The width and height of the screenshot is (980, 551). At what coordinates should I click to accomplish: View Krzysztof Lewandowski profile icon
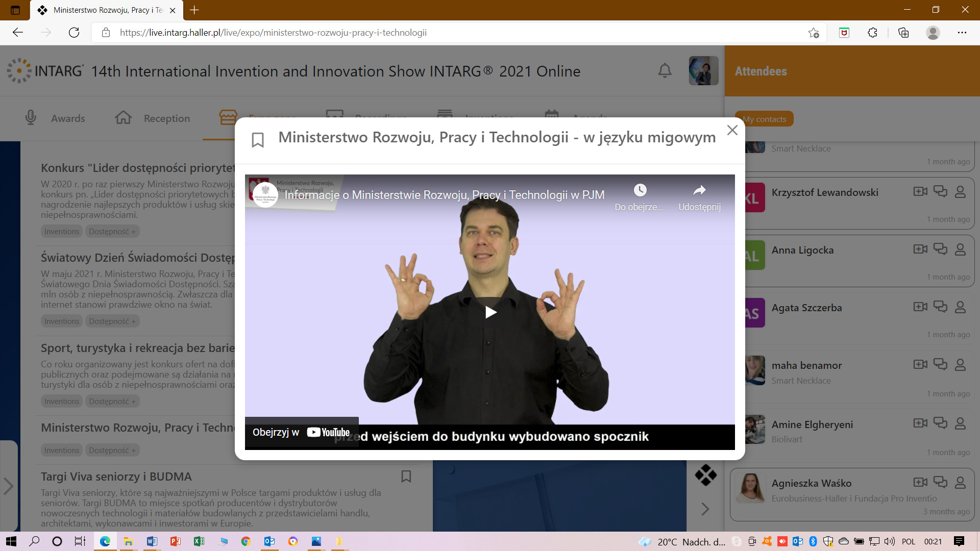tap(960, 192)
